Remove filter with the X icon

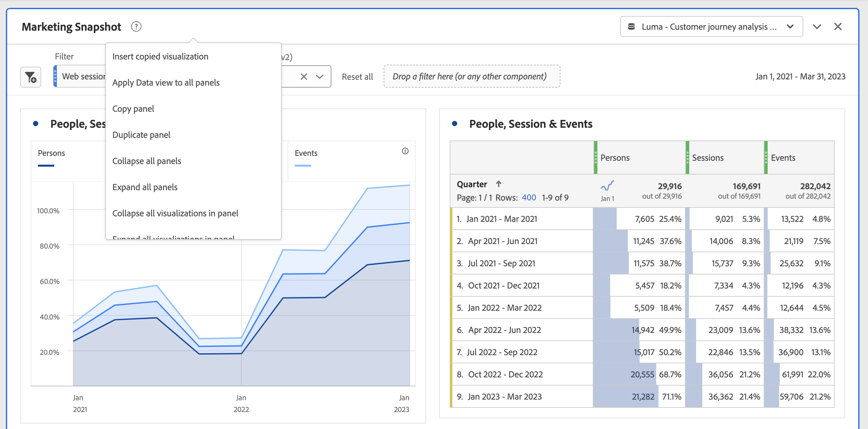point(304,77)
